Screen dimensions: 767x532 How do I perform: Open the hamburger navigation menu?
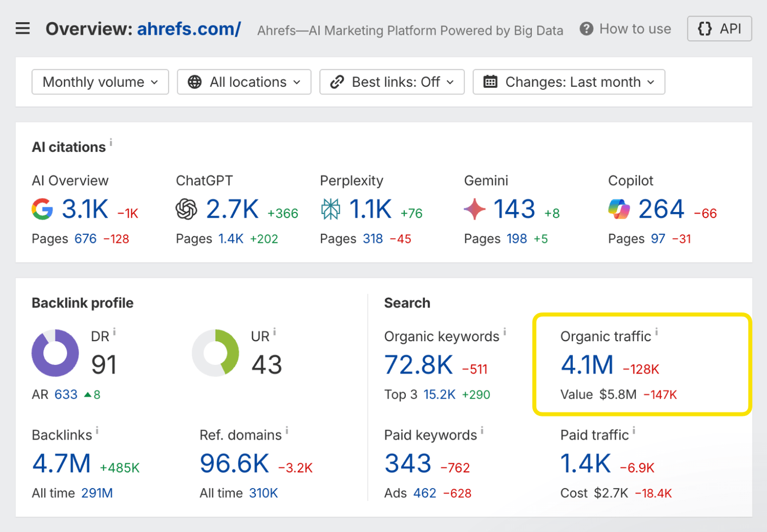[x=23, y=28]
